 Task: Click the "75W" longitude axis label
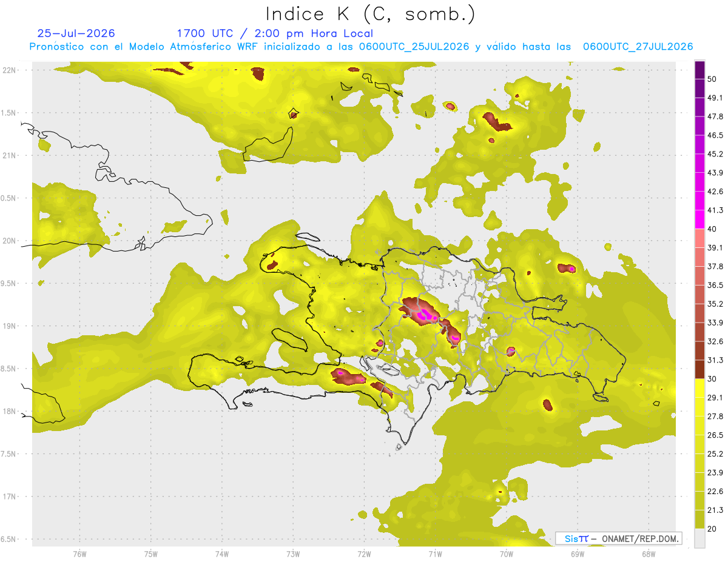[150, 554]
